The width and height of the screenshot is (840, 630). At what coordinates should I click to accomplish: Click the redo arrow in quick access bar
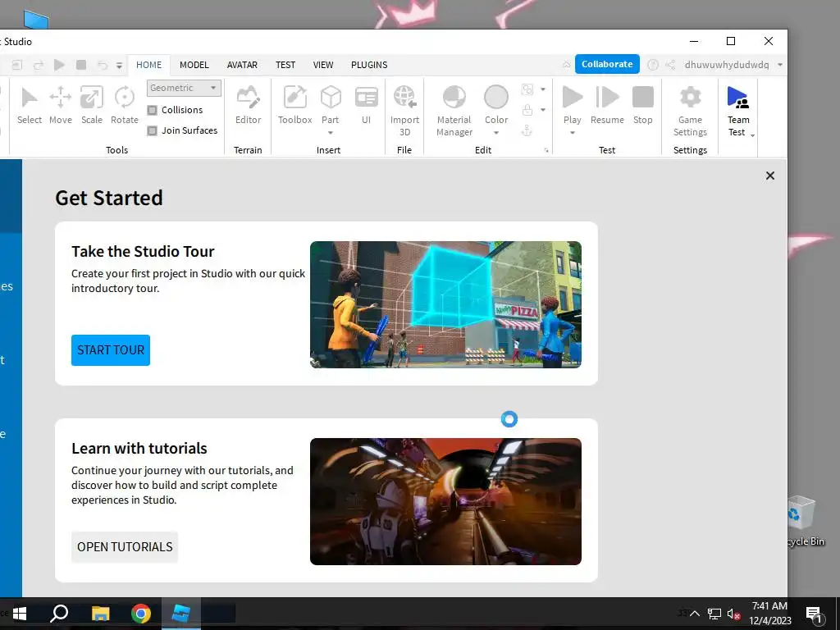click(x=38, y=65)
